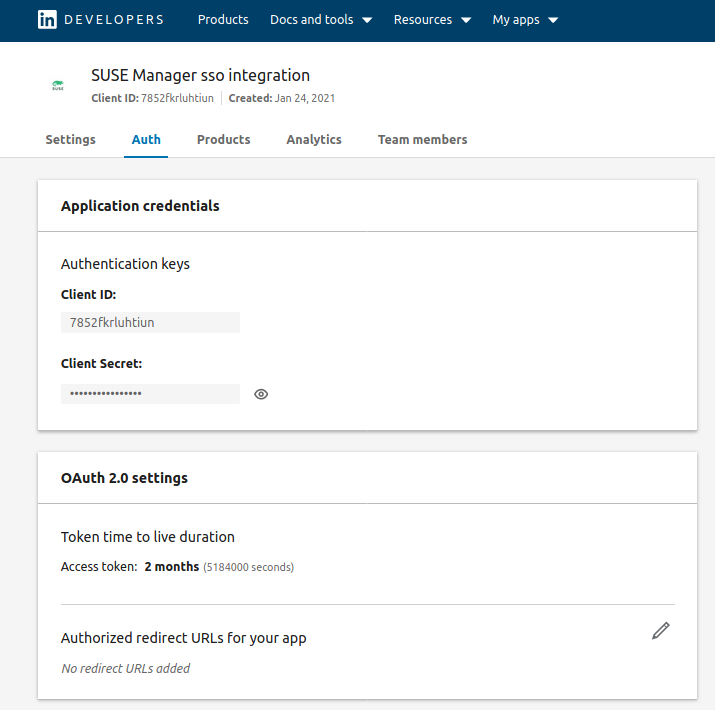The image size is (715, 710).
Task: Switch to the Settings tab
Action: coord(70,140)
